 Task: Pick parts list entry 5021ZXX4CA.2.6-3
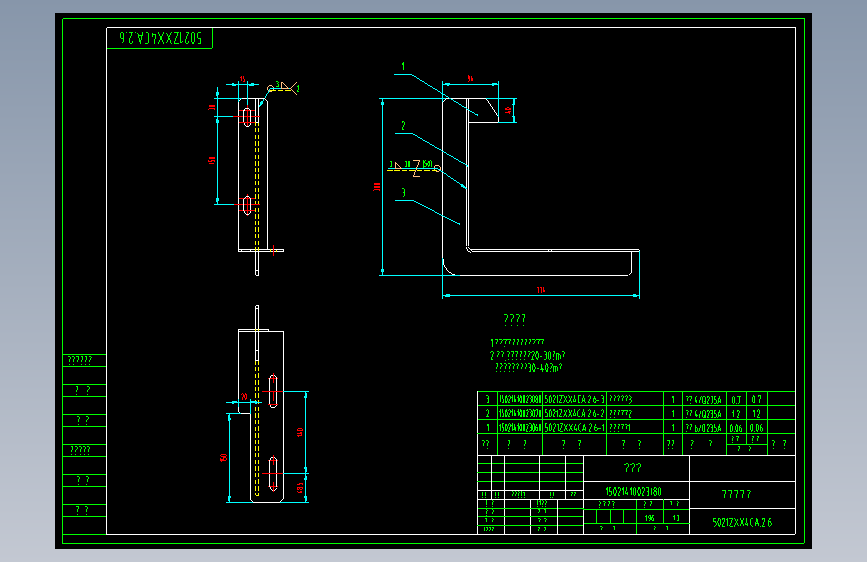coord(574,399)
